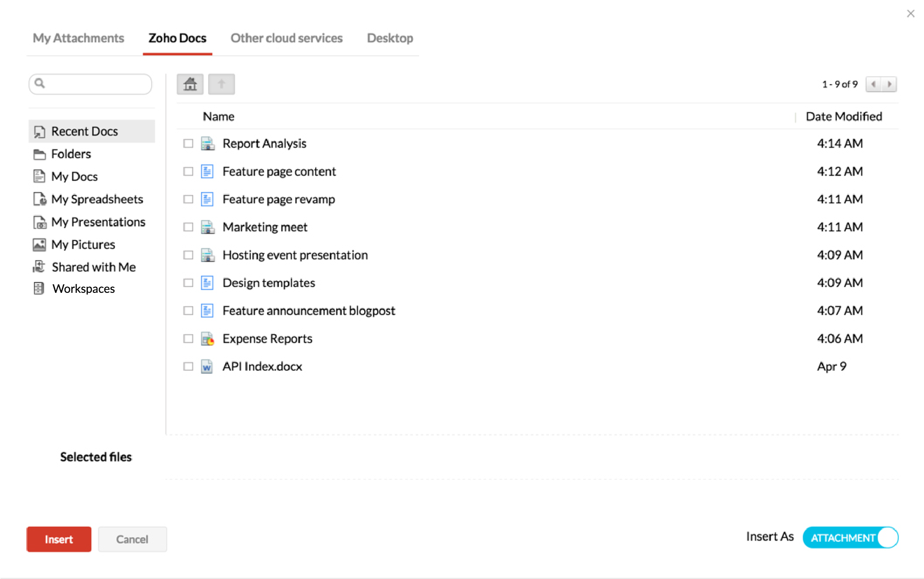Screen dimensions: 924x579
Task: Select the file named Hosting event presentation
Action: point(295,255)
